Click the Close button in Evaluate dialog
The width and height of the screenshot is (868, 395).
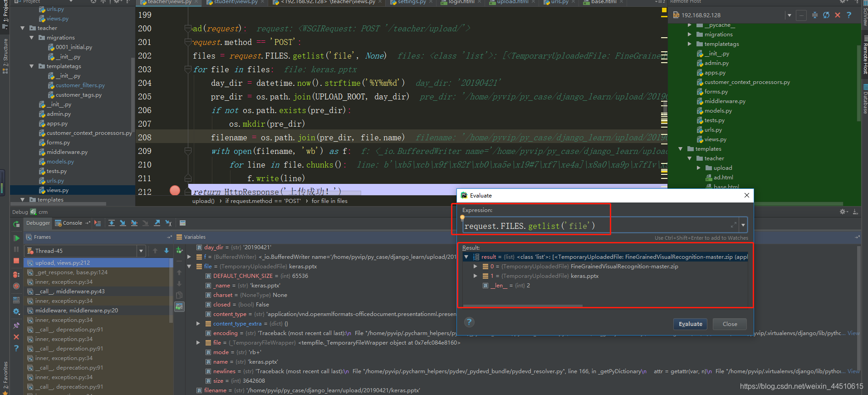click(x=730, y=324)
